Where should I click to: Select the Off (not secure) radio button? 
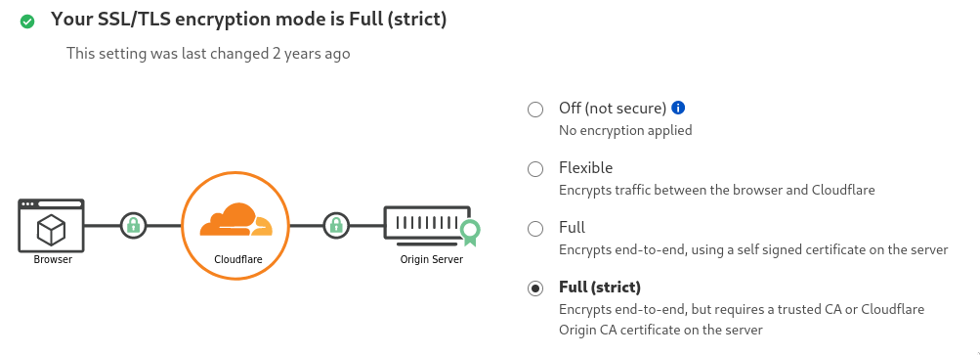(x=535, y=110)
